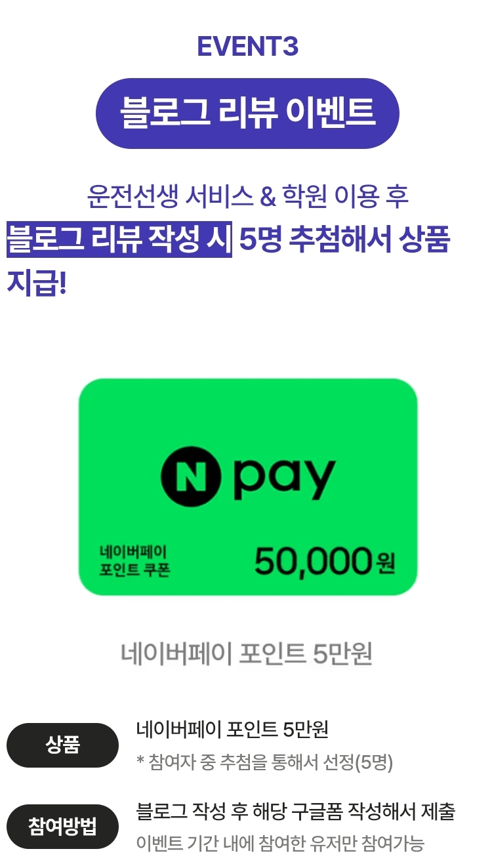
Task: Select the 운전선생 서비스 & 학원 이용 후 line
Action: [247, 196]
